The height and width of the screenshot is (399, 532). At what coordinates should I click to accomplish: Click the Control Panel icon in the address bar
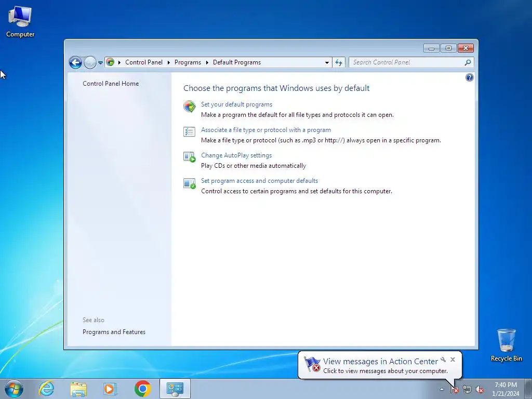tap(110, 62)
